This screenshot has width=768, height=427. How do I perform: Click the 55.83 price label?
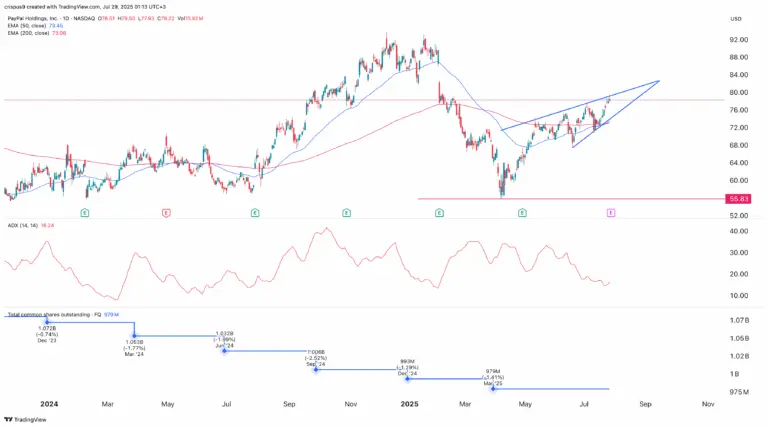click(x=739, y=199)
